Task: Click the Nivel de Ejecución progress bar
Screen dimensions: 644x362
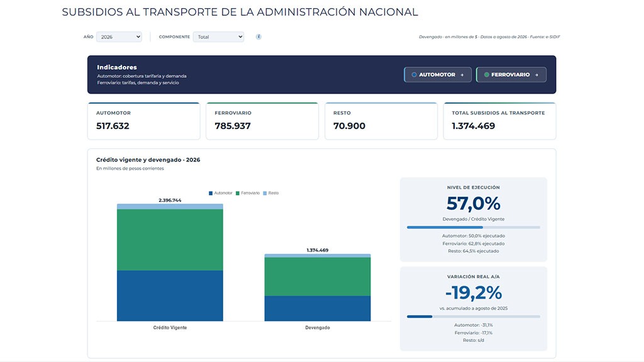Action: coord(474,228)
